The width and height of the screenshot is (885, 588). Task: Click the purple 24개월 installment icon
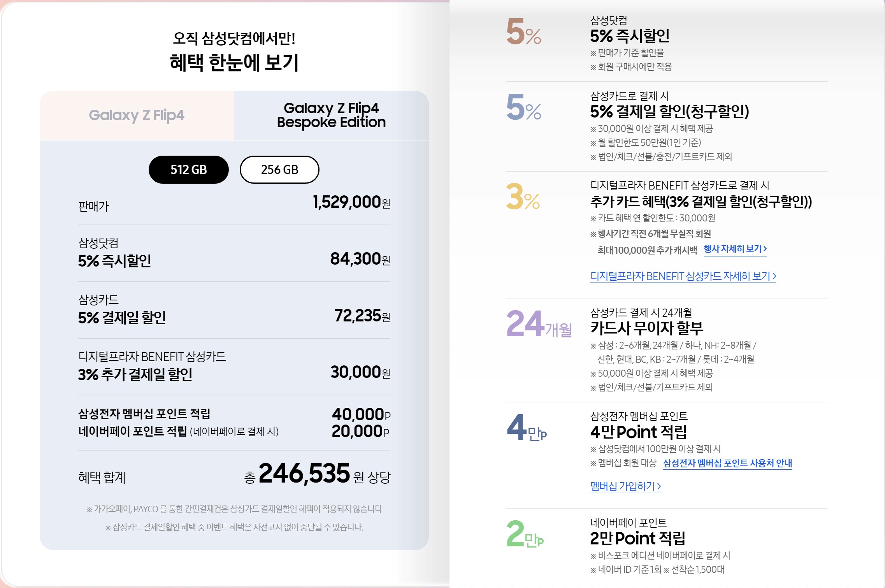pos(539,324)
